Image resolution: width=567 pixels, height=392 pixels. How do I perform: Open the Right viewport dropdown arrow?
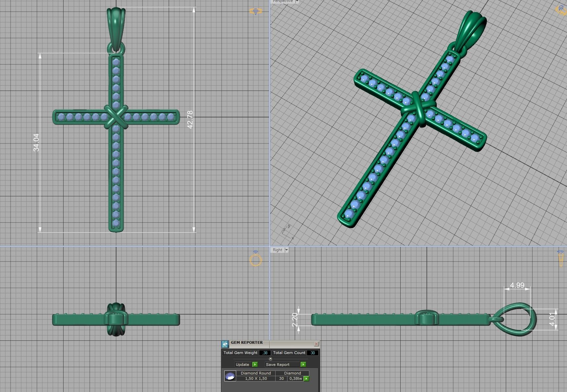coord(286,250)
